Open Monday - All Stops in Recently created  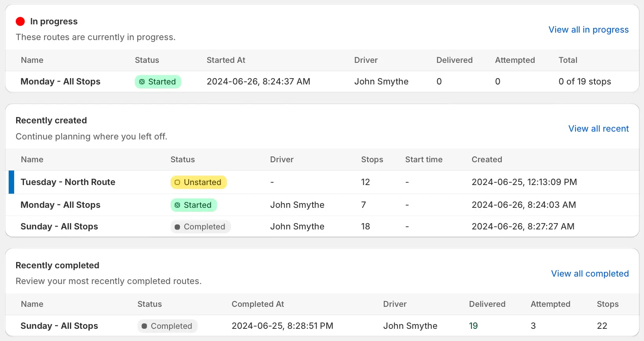coord(61,205)
